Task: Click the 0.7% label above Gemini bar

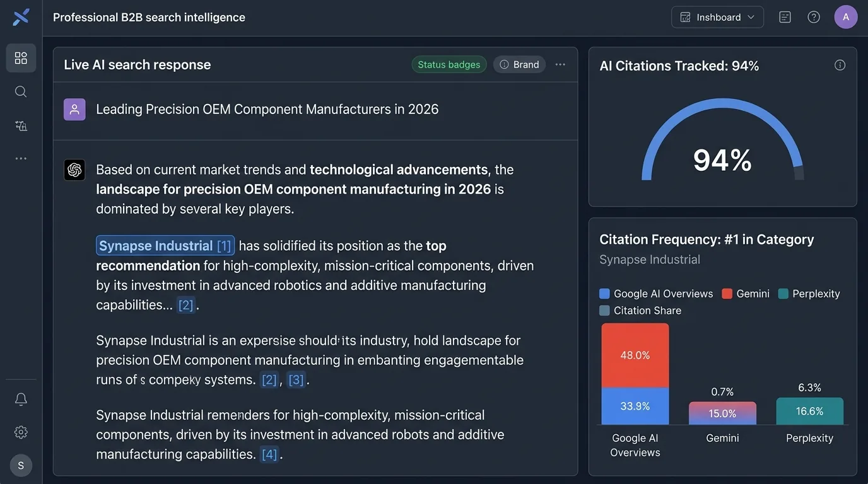Action: [722, 392]
